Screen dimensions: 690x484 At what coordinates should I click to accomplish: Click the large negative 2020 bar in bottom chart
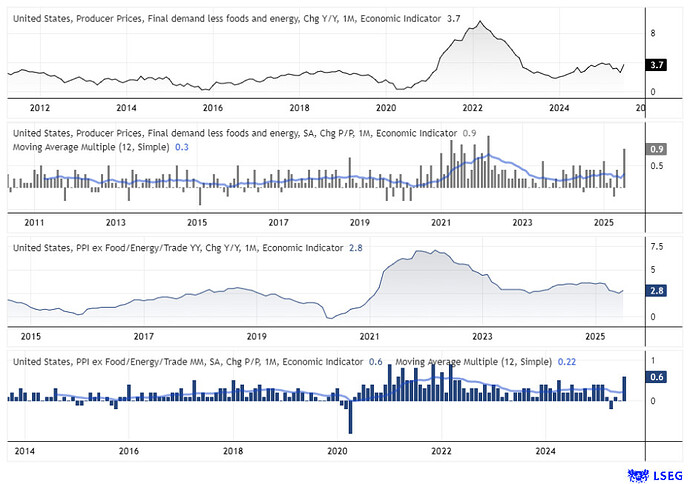tap(350, 417)
